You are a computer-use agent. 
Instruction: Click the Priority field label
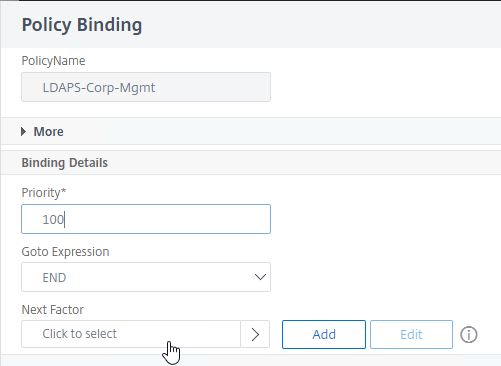44,193
